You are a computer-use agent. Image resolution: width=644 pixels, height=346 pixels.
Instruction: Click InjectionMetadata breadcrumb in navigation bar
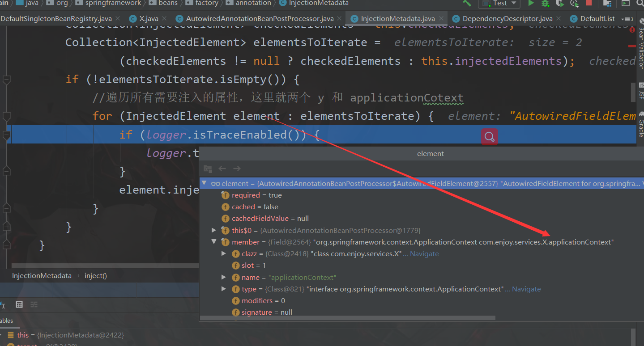[313, 3]
